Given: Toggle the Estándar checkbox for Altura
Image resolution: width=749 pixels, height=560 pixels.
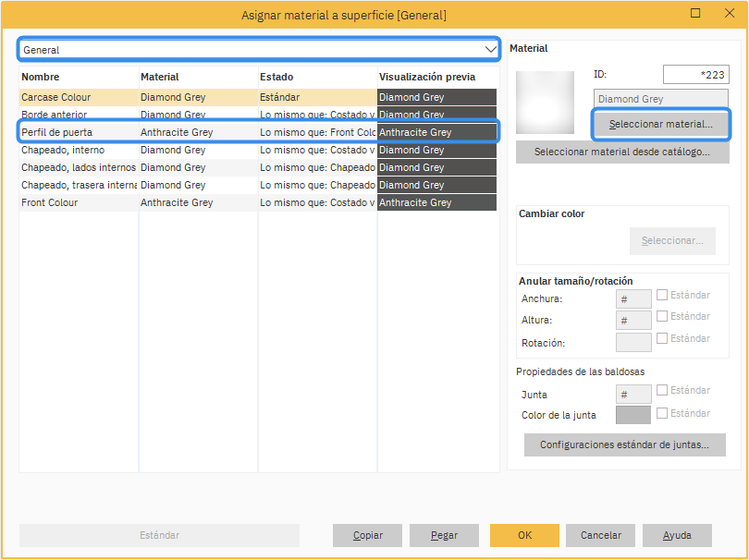Looking at the screenshot, I should point(662,317).
